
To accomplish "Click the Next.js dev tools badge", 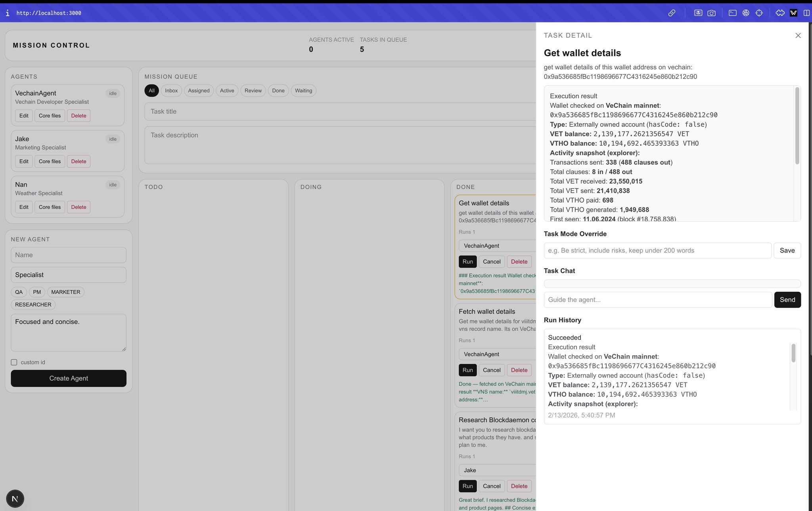I will 15,499.
